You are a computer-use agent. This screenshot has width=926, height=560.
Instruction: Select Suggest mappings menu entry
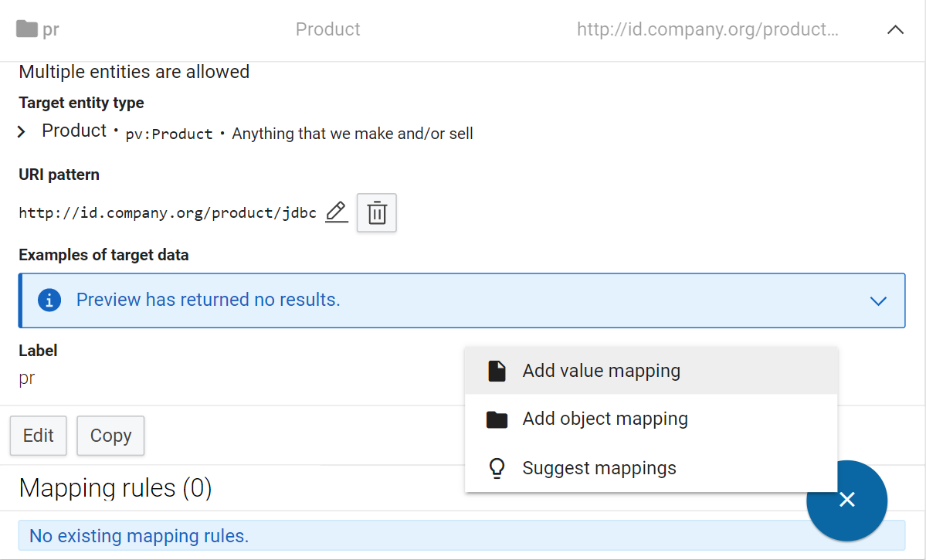coord(599,468)
